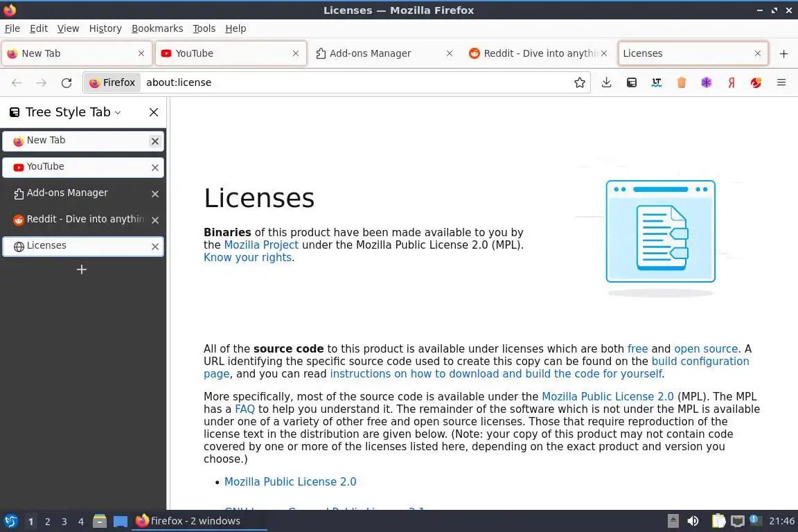Open a new tab from the tab strip

click(x=783, y=53)
